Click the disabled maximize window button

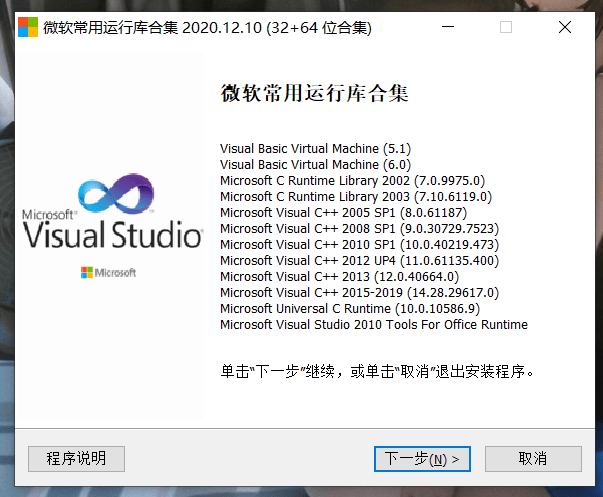[506, 27]
